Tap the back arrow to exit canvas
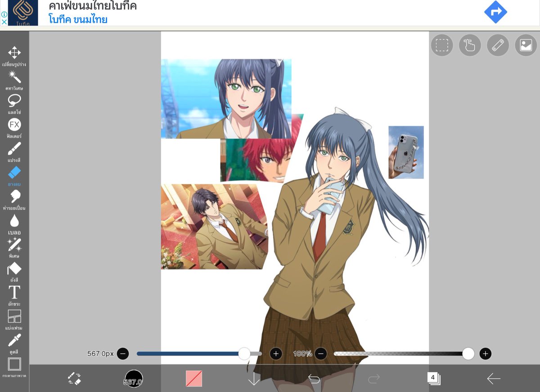This screenshot has width=540, height=392. (494, 379)
